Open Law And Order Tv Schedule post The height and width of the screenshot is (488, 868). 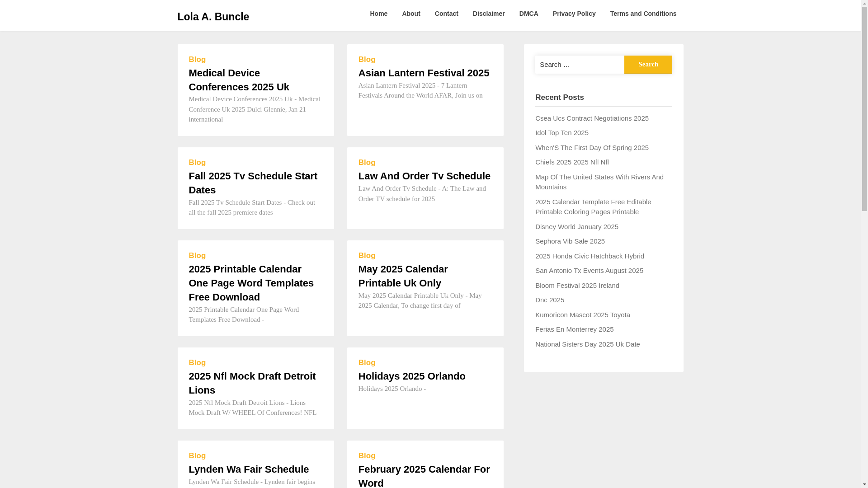[x=425, y=176]
